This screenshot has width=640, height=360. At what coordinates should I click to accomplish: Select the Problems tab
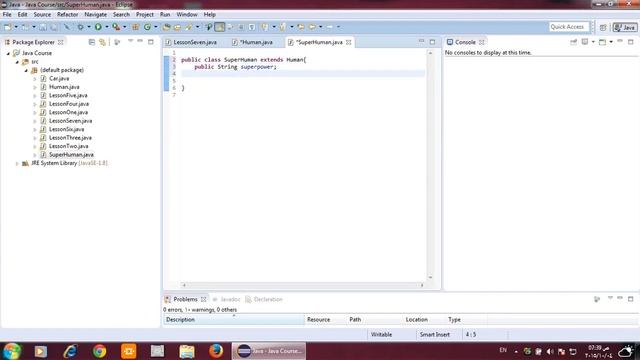(x=185, y=300)
